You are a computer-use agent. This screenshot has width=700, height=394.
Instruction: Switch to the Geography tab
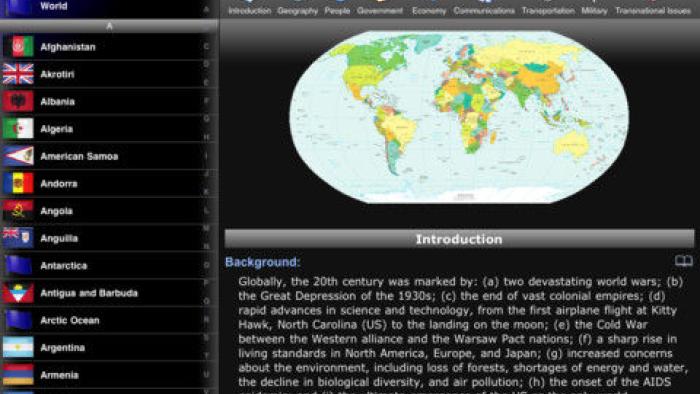(x=297, y=10)
